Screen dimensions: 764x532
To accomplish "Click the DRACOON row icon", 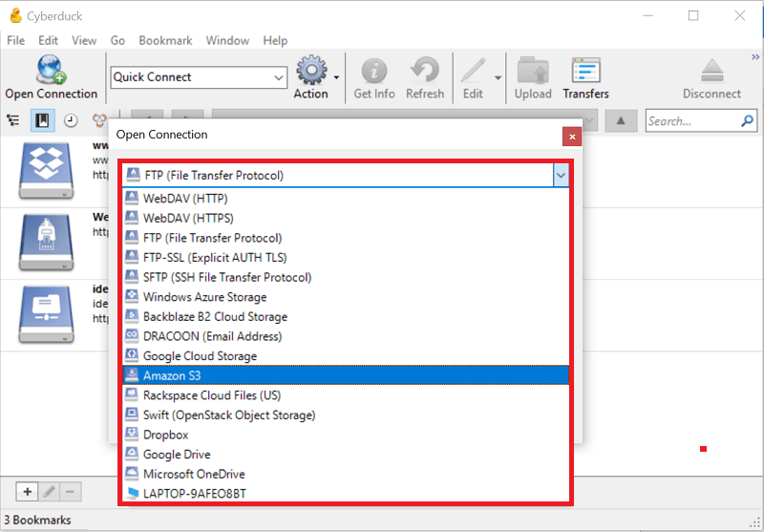I will (132, 335).
